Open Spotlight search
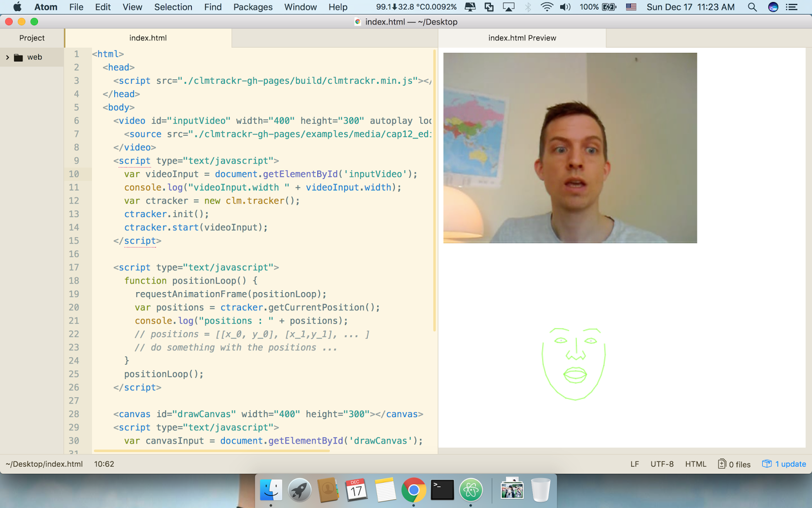Viewport: 812px width, 508px height. click(x=752, y=7)
